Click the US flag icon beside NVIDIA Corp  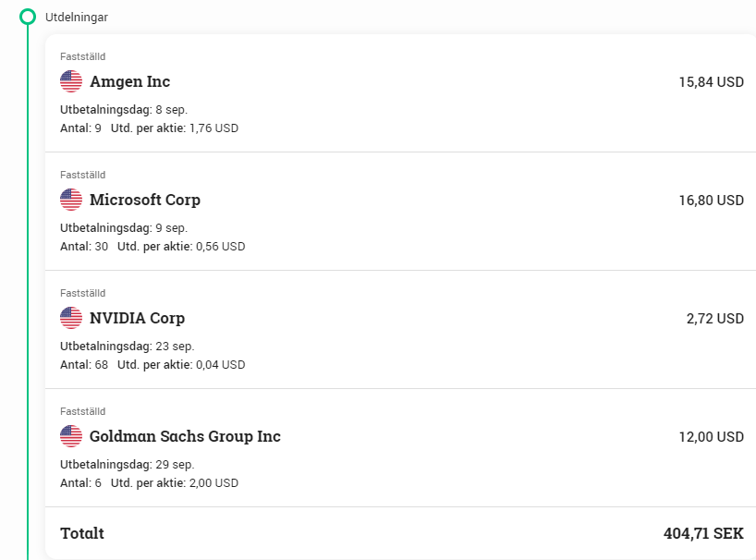click(71, 318)
